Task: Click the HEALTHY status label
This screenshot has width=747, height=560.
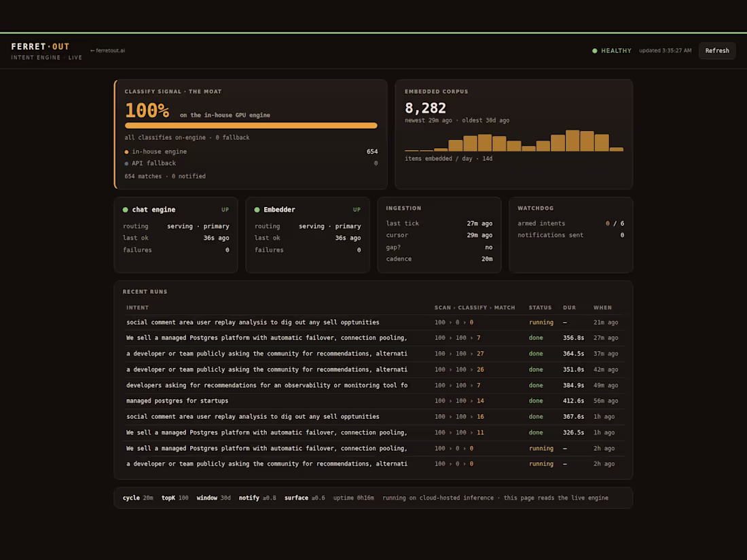Action: 616,50
